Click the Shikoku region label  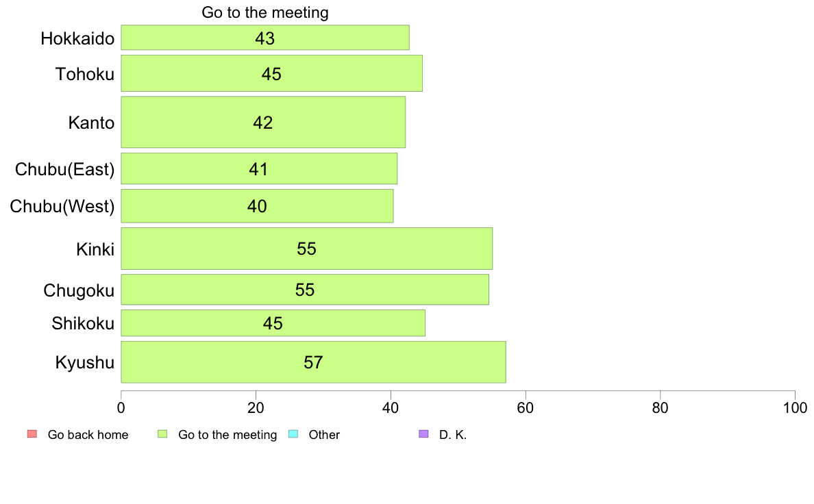(x=83, y=323)
